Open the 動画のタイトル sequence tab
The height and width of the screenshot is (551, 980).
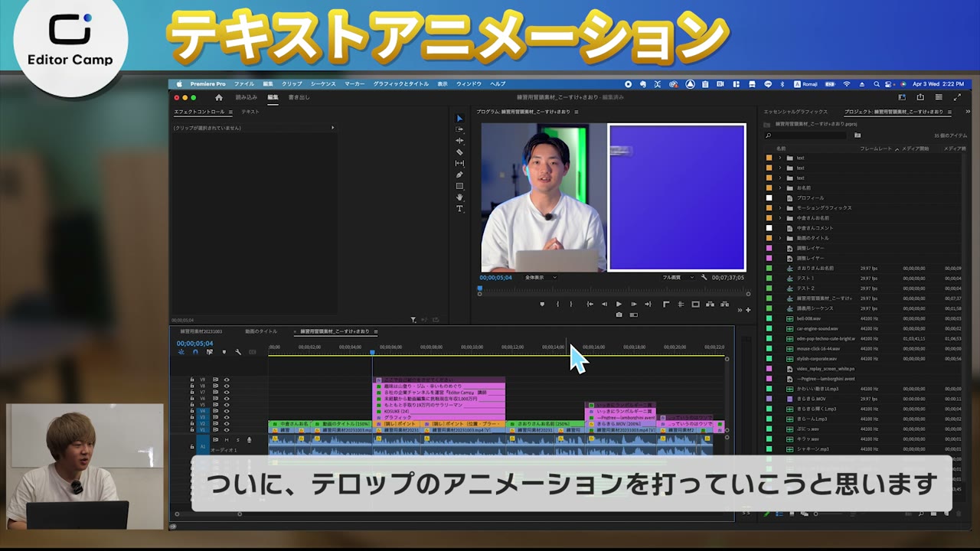click(x=261, y=331)
